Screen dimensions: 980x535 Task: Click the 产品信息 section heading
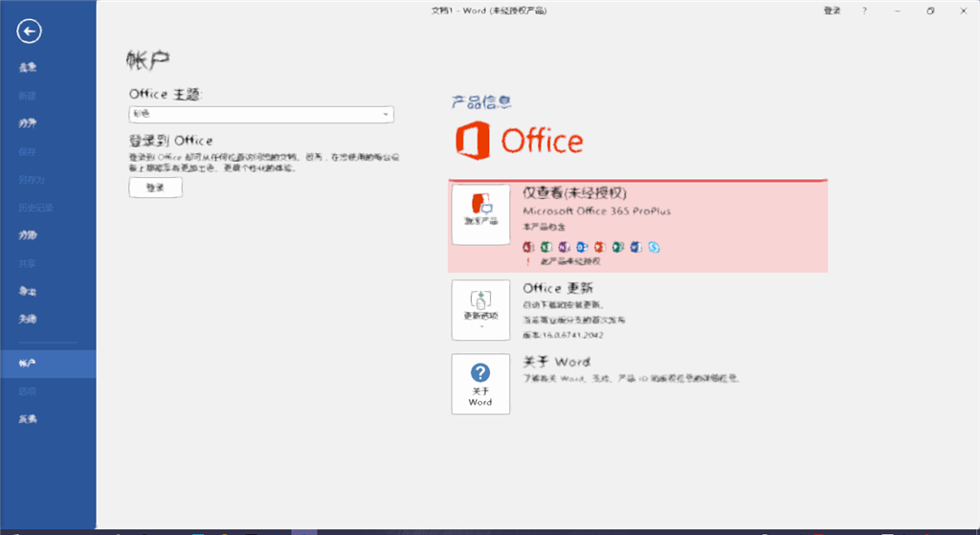point(481,101)
